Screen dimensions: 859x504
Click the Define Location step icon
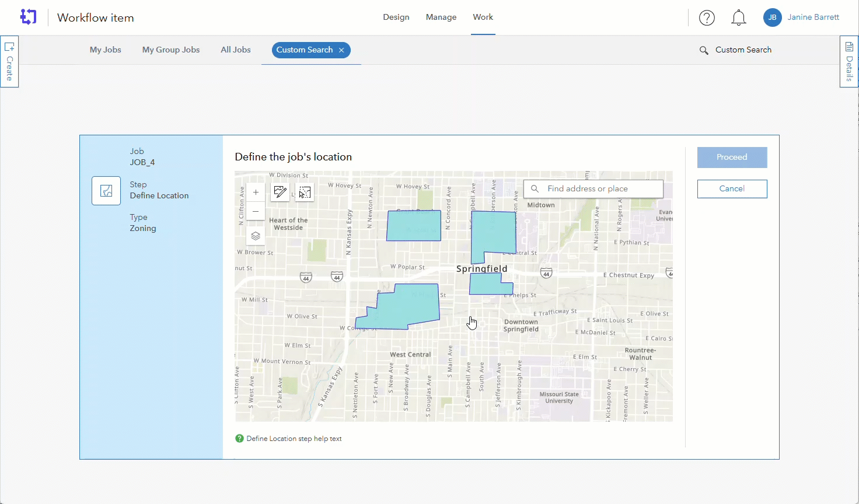106,191
